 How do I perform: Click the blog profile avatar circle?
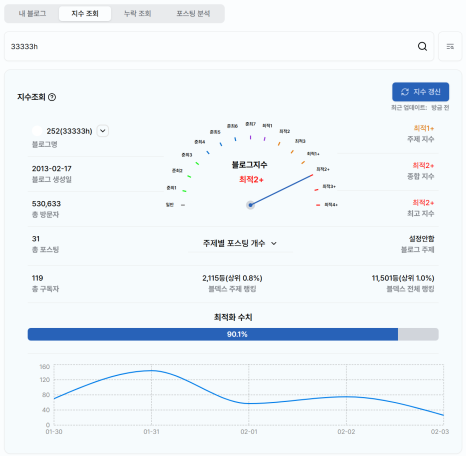click(37, 131)
